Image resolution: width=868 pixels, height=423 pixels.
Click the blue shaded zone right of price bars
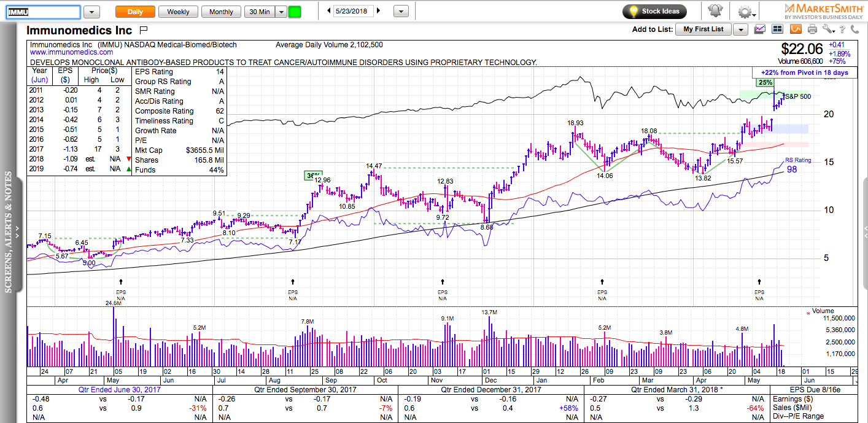(x=789, y=129)
